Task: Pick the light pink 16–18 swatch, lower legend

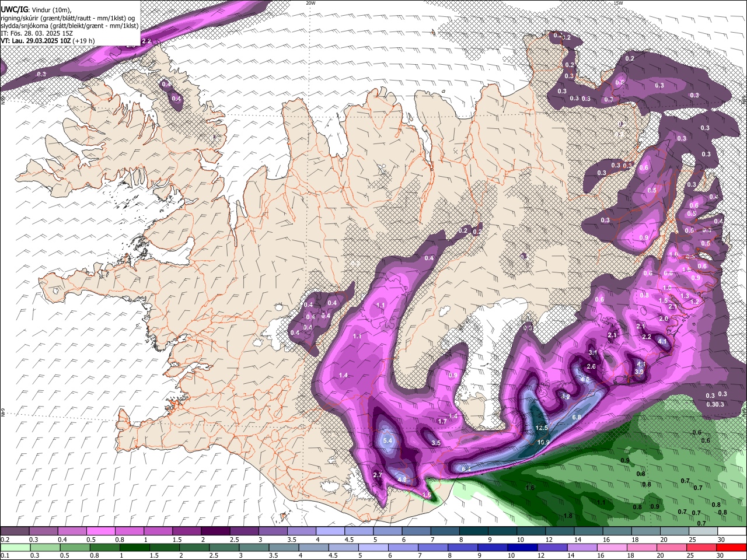Action: (611, 548)
